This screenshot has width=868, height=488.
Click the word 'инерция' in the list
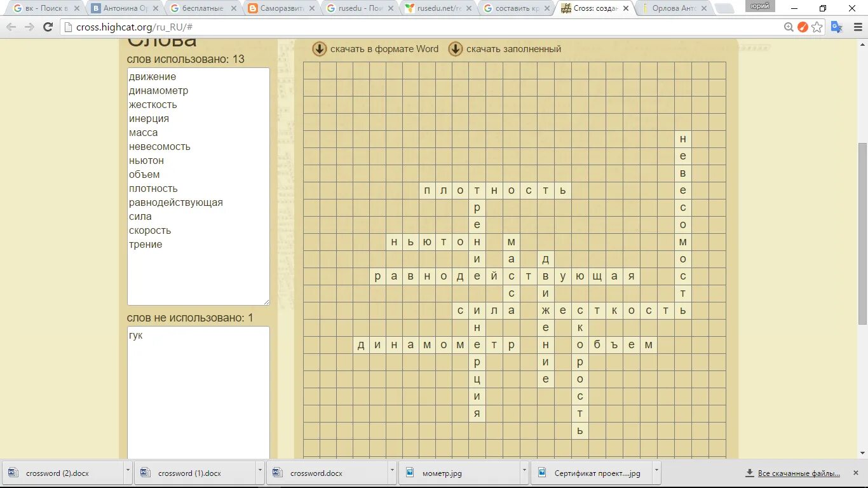149,119
